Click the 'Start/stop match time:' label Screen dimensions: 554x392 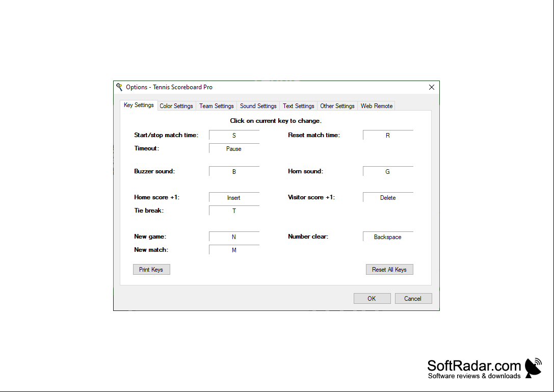[166, 135]
